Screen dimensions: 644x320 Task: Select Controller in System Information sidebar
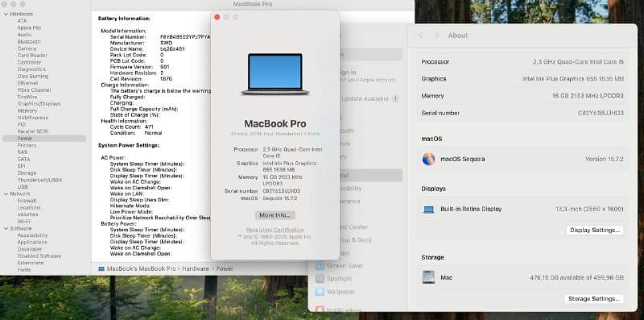tap(29, 63)
